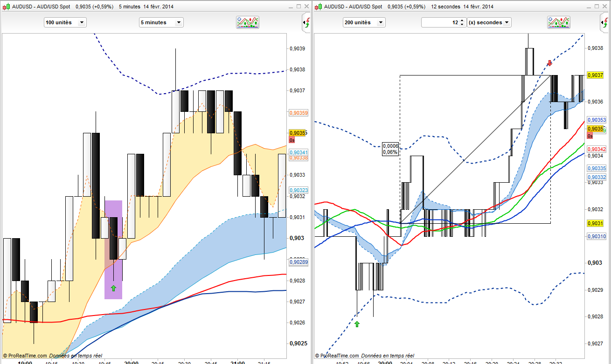Select red sell arrow on 12-second chart
The image size is (611, 364).
click(549, 63)
